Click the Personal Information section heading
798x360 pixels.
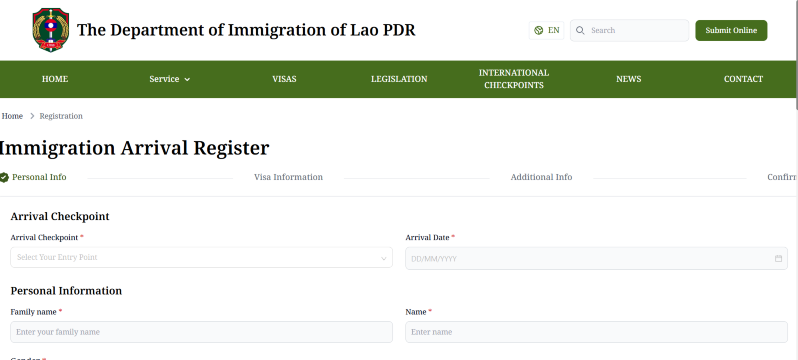click(x=66, y=291)
